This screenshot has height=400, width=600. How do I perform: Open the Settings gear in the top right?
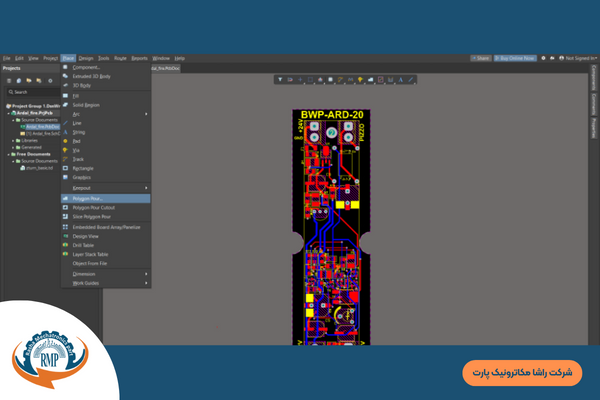[542, 59]
